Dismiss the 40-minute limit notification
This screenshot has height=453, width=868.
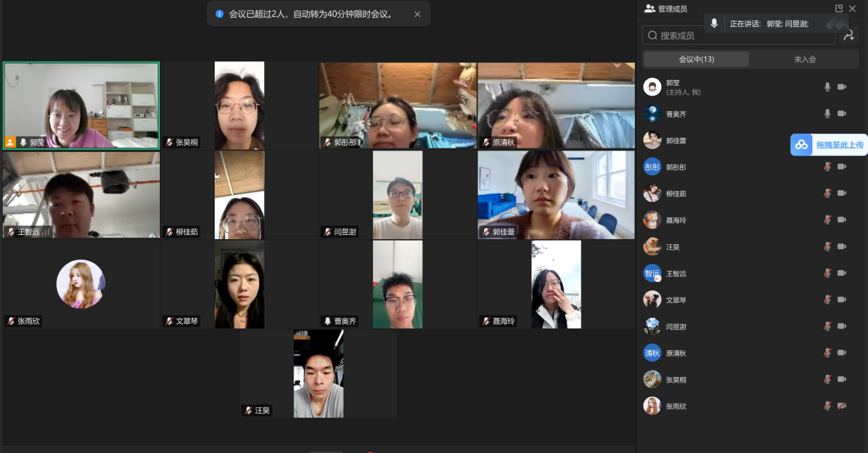[417, 14]
